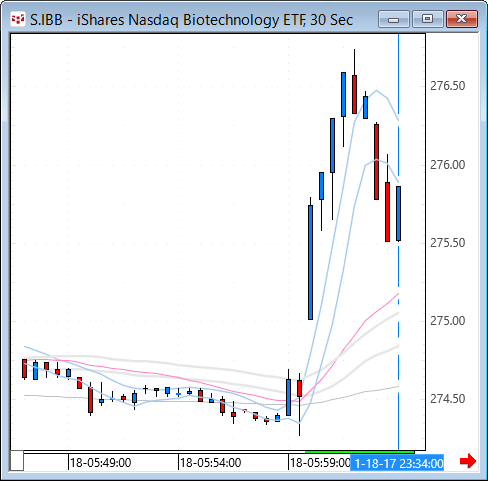Close the S.IBB chart window

(462, 19)
